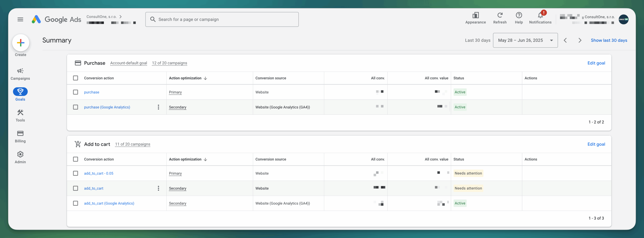
Task: Click the search for page or campaign field
Action: (222, 19)
